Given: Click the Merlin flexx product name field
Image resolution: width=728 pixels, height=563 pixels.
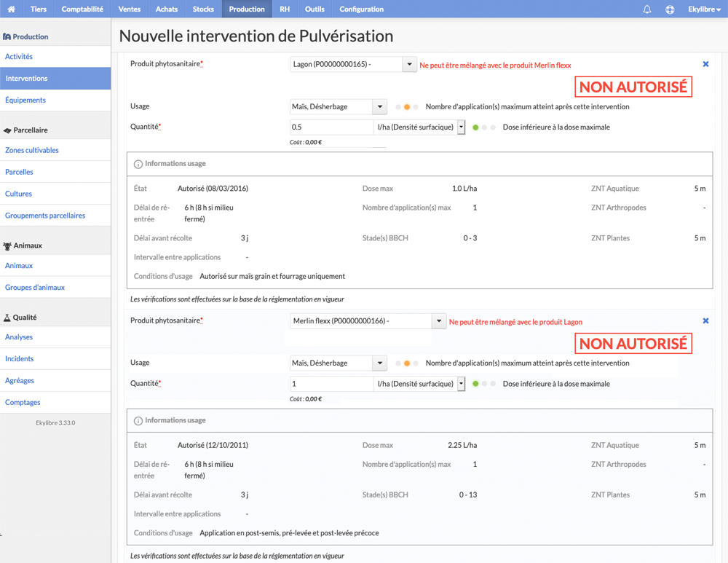Looking at the screenshot, I should [361, 321].
